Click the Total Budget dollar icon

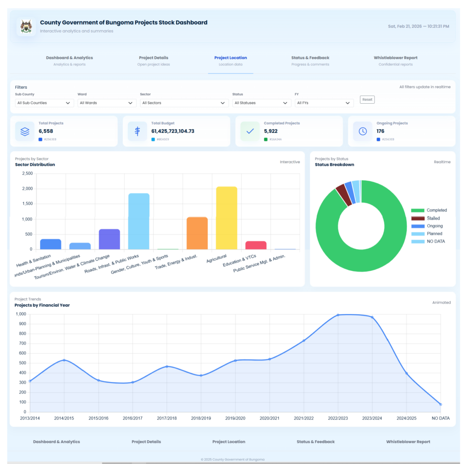point(137,132)
